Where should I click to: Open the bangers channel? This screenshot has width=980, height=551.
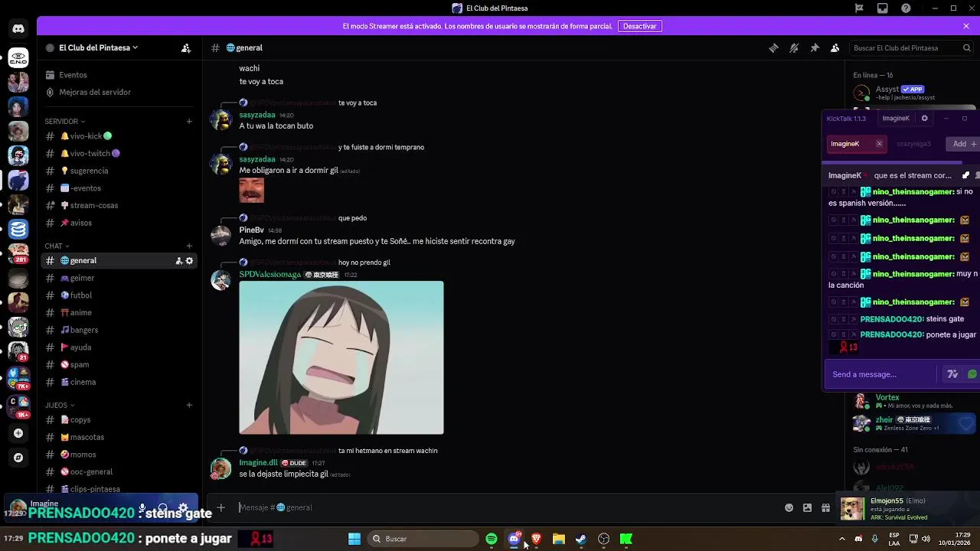[119, 330]
